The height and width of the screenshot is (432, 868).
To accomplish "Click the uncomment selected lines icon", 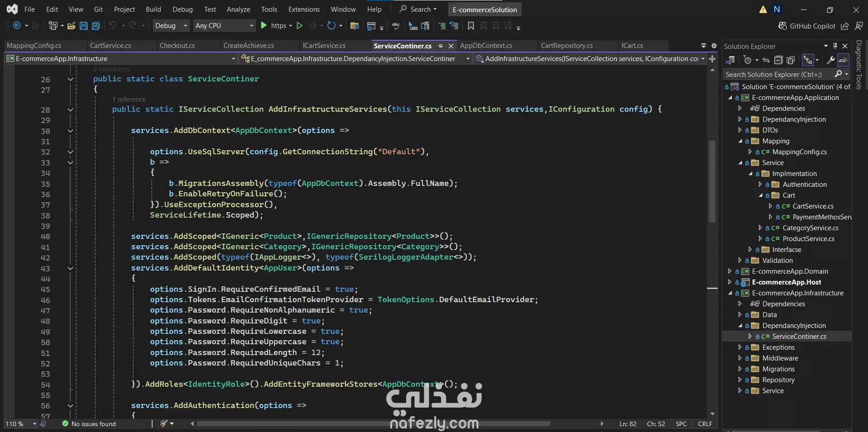I will coord(454,26).
